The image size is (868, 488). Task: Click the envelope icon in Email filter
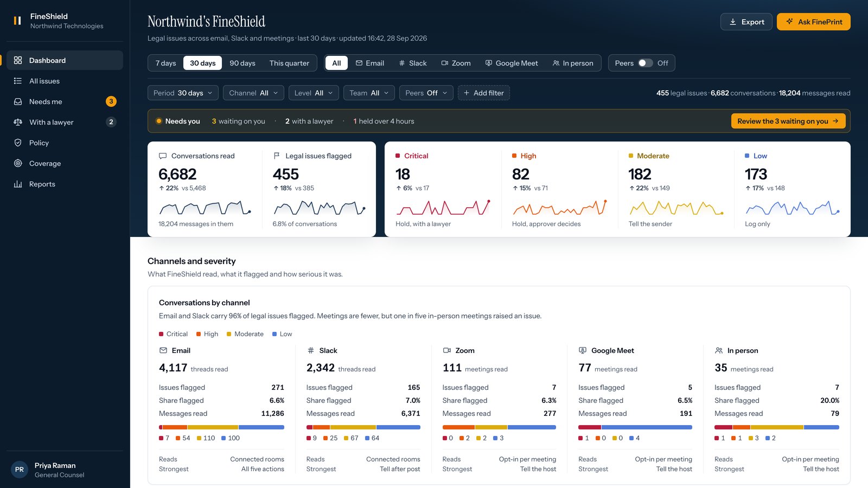click(x=359, y=63)
